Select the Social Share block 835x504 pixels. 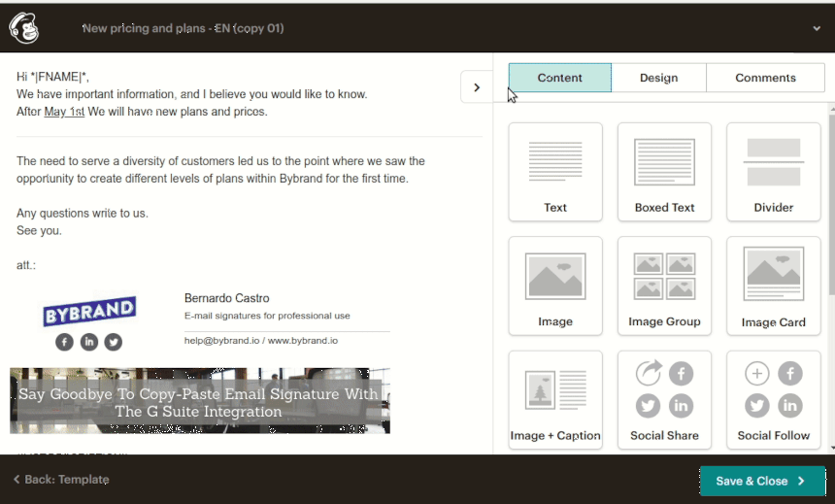point(664,399)
